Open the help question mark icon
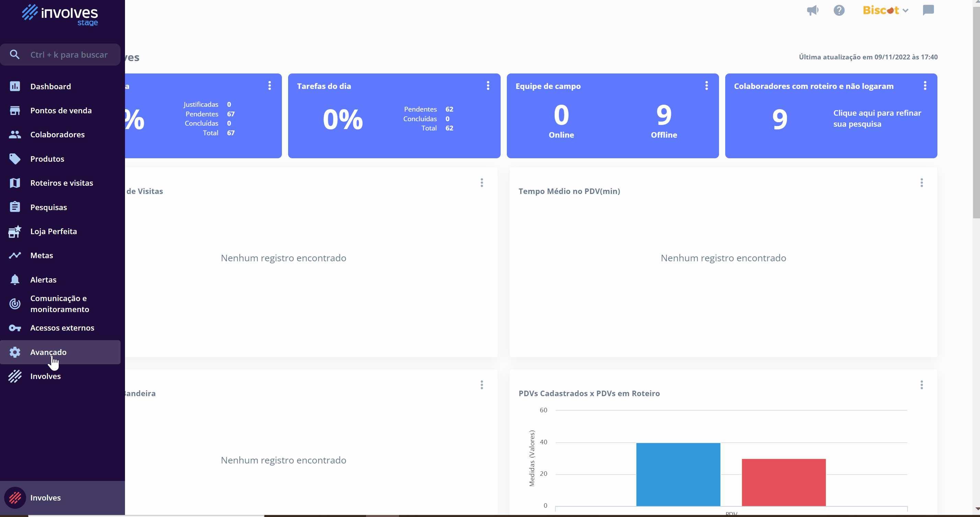The width and height of the screenshot is (980, 517). (839, 10)
